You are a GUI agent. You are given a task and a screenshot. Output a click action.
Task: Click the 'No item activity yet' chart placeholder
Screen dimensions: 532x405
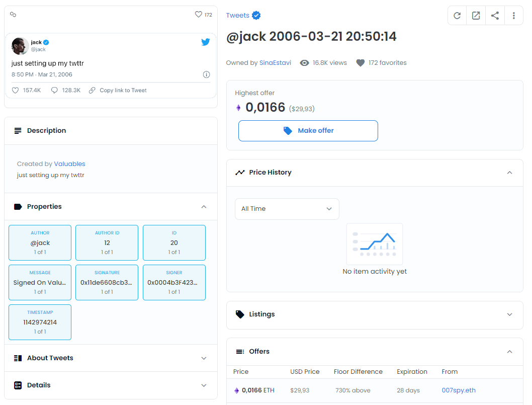375,249
